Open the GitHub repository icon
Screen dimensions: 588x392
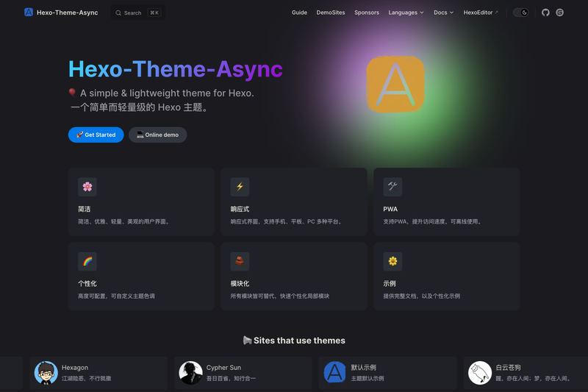tap(545, 13)
